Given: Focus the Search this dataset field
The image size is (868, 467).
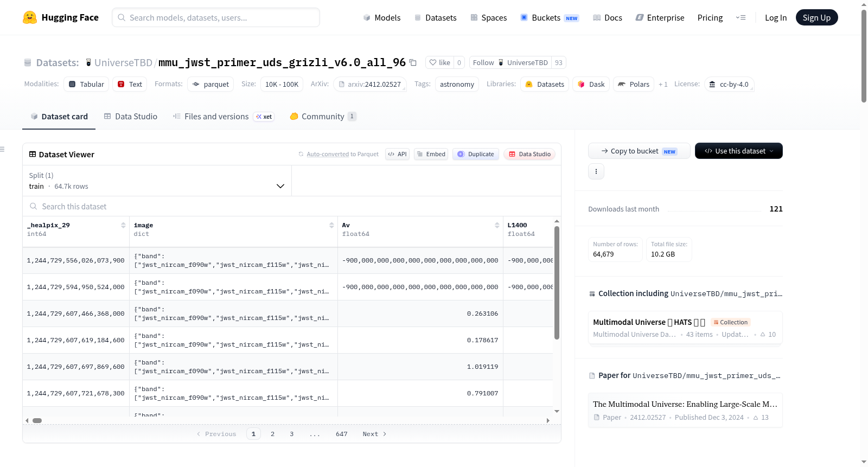Looking at the screenshot, I should click(292, 206).
